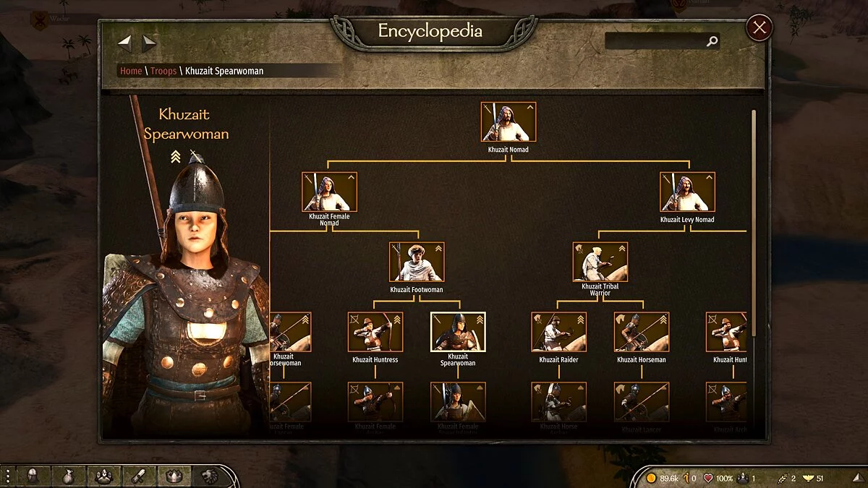Open the quests scroll icon

(x=139, y=476)
